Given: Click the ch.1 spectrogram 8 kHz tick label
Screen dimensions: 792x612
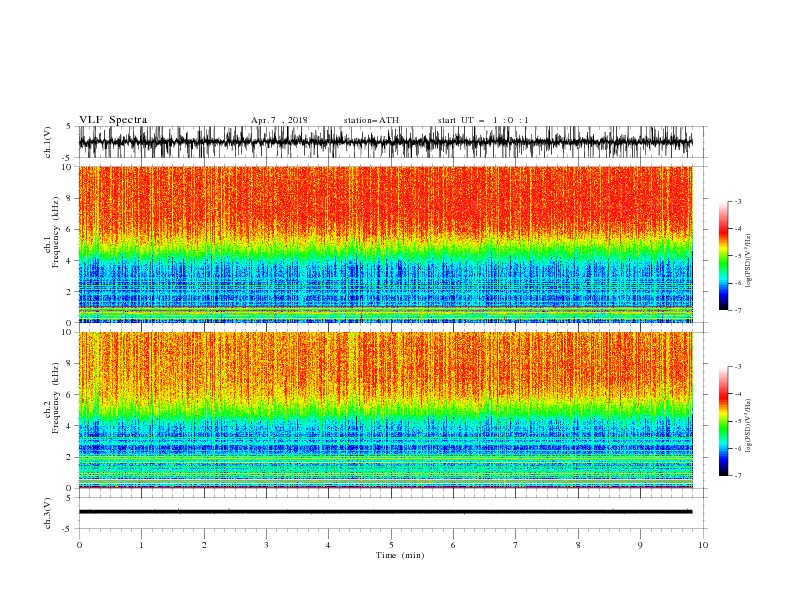Looking at the screenshot, I should (69, 198).
